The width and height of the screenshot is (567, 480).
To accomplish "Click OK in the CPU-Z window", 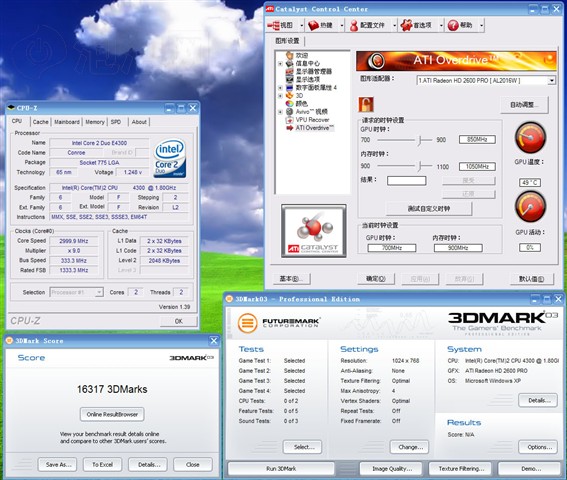I will tap(179, 321).
